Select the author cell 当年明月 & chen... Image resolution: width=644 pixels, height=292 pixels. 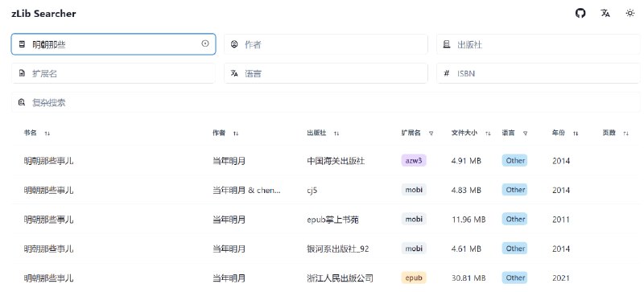pyautogui.click(x=246, y=190)
